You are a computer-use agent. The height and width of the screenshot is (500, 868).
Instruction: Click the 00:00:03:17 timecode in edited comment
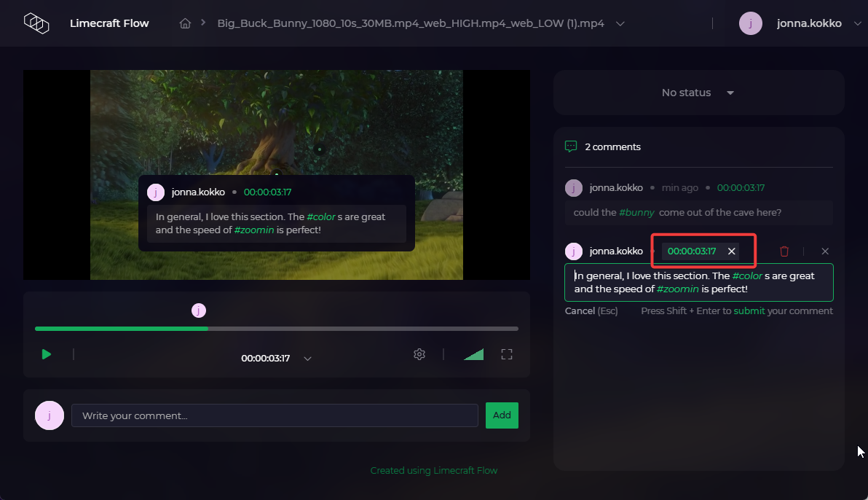coord(691,251)
